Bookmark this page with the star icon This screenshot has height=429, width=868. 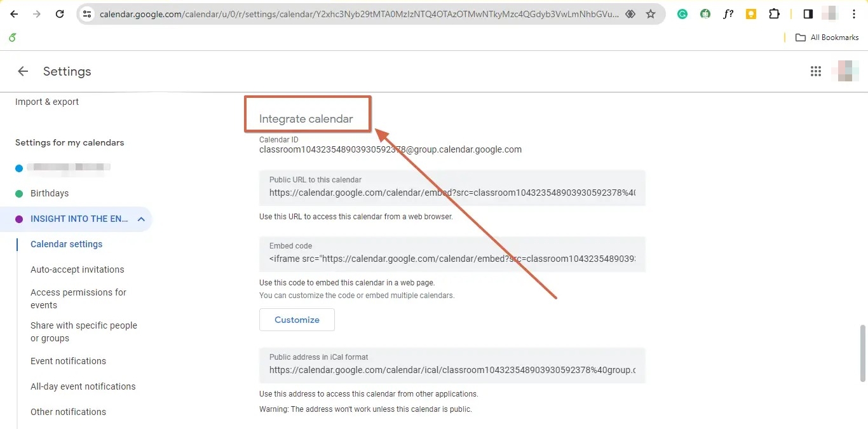pyautogui.click(x=651, y=14)
